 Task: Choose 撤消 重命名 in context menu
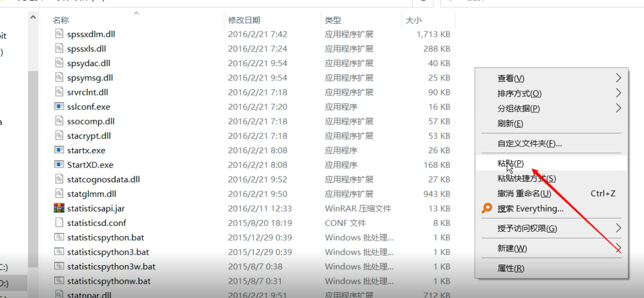point(524,194)
